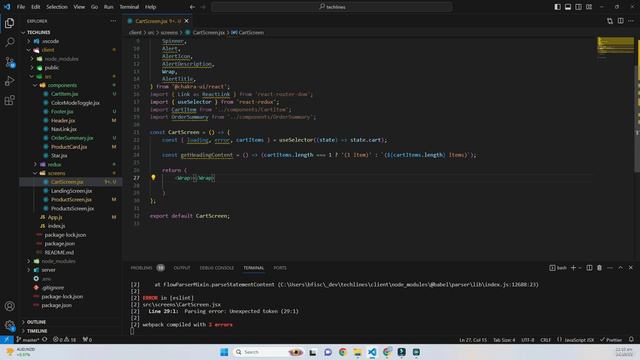Open the Accounts menu icon
Image resolution: width=640 pixels, height=360 pixels.
click(9, 306)
